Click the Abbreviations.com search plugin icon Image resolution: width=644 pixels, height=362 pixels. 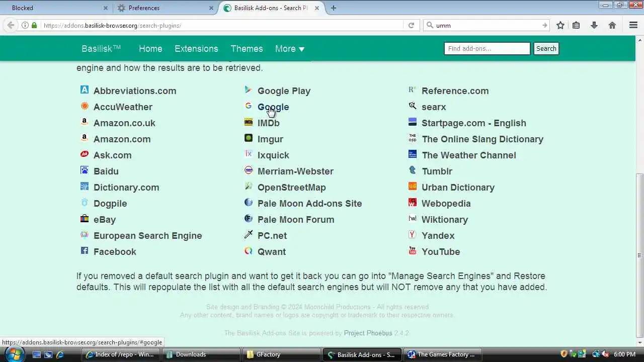pyautogui.click(x=85, y=90)
